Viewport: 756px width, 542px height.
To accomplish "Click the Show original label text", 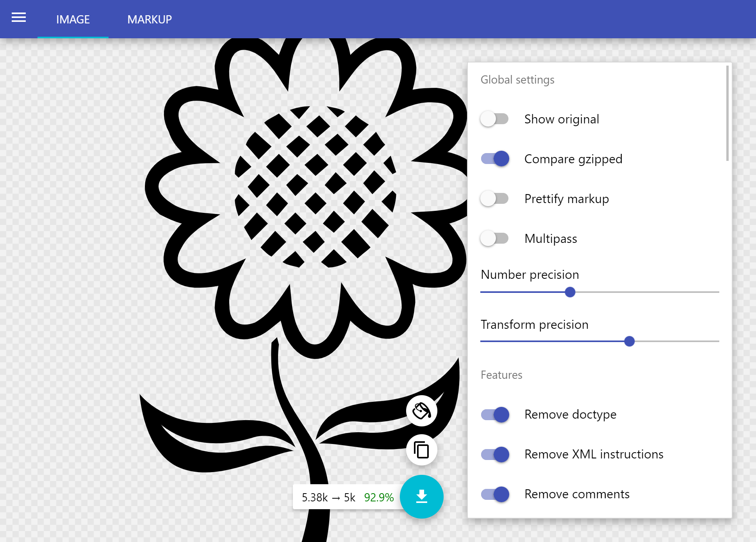I will pyautogui.click(x=561, y=119).
